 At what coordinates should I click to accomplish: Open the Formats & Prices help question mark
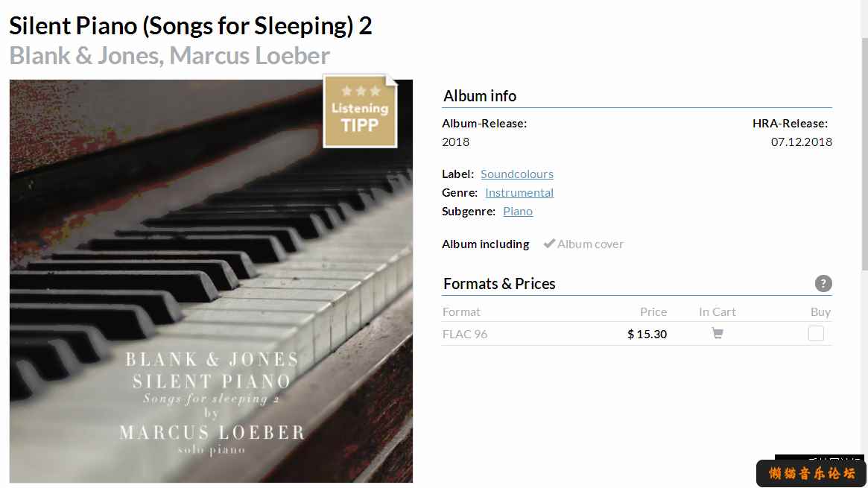pos(823,284)
